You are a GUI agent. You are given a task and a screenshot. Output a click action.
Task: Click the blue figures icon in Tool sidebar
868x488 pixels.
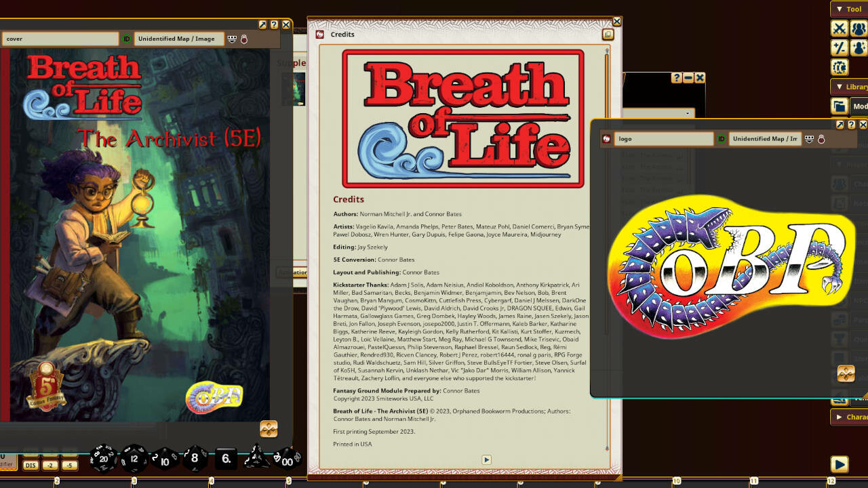click(859, 28)
